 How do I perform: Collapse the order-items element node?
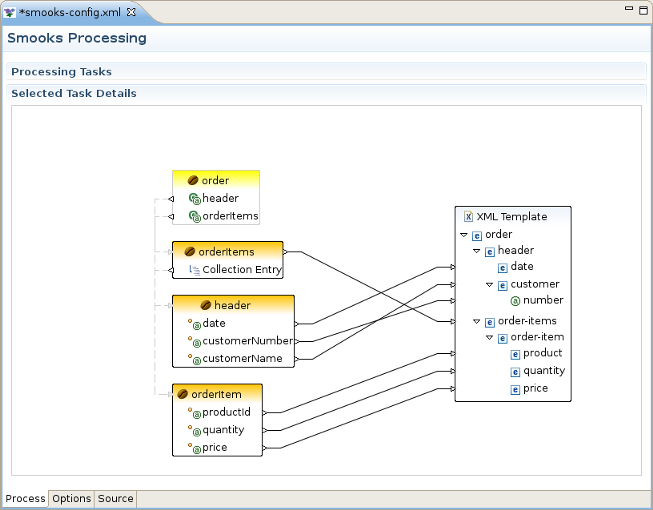pyautogui.click(x=477, y=322)
